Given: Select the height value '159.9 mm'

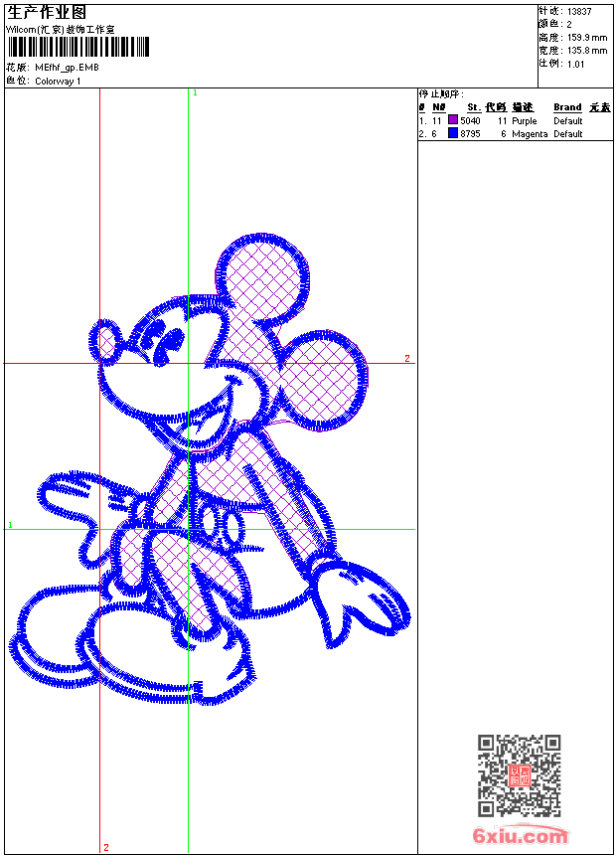Looking at the screenshot, I should [x=587, y=38].
